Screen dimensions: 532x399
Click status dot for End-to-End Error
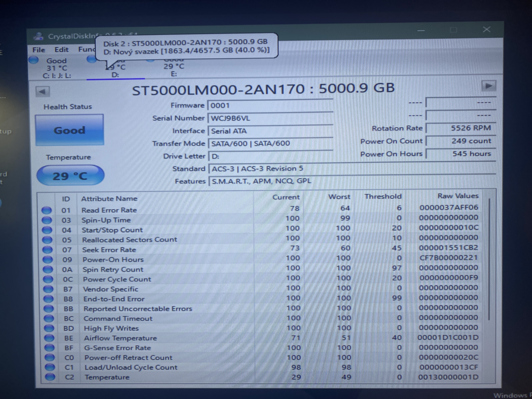(49, 299)
